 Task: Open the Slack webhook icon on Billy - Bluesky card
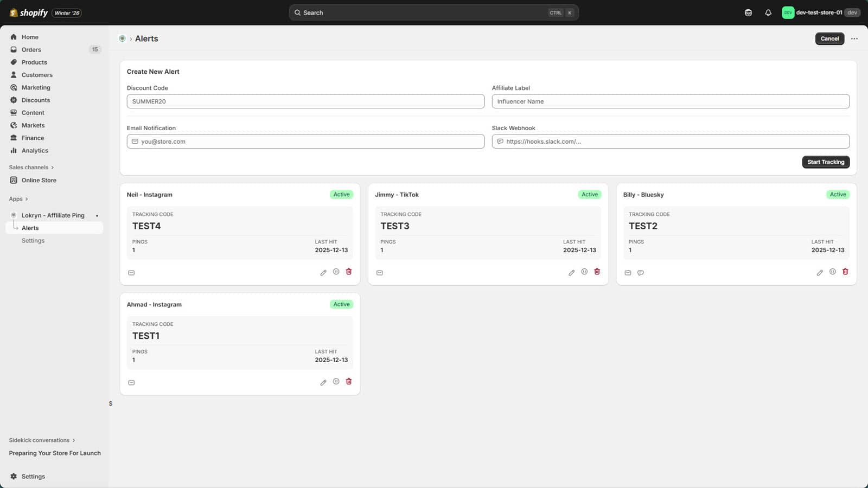click(x=641, y=272)
